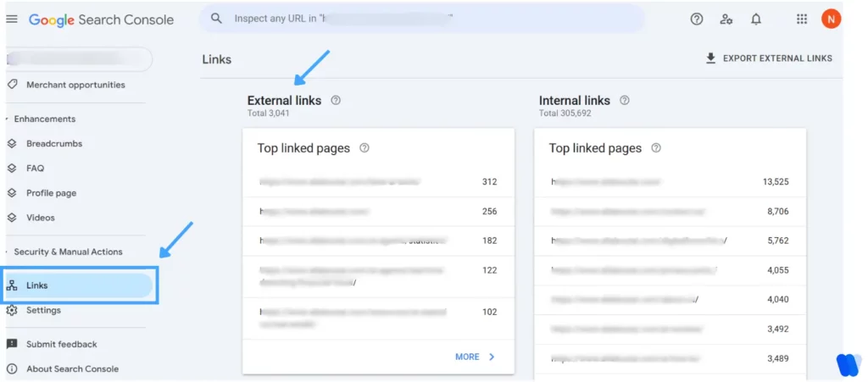The width and height of the screenshot is (868, 382).
Task: Select the internal row with 5,762 links
Action: (670, 241)
